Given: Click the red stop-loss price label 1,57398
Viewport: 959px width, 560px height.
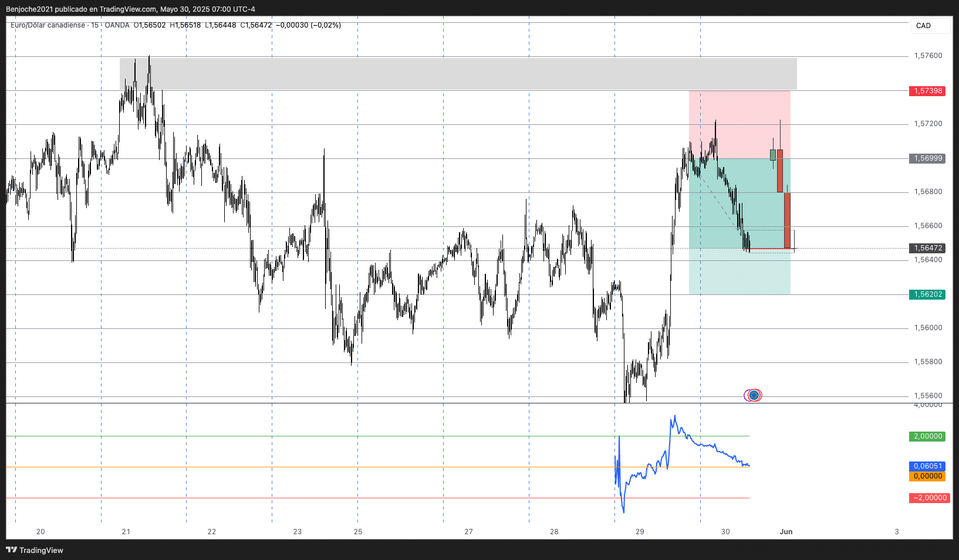Looking at the screenshot, I should point(927,91).
